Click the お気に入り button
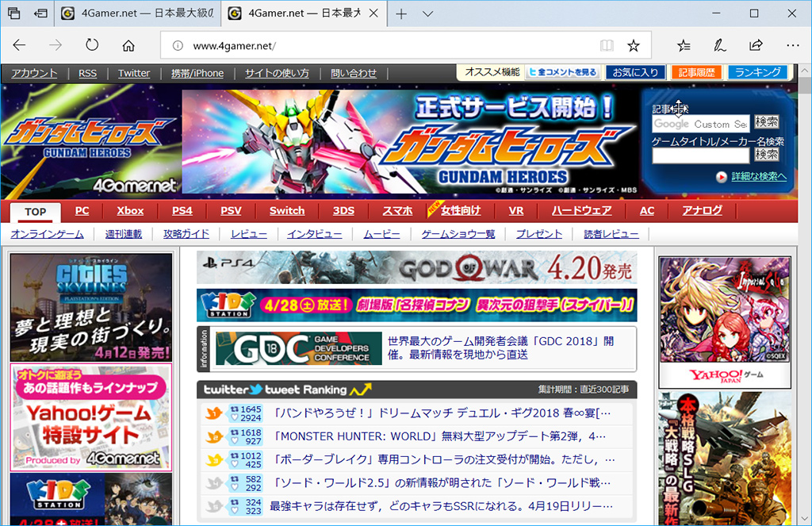 click(635, 72)
